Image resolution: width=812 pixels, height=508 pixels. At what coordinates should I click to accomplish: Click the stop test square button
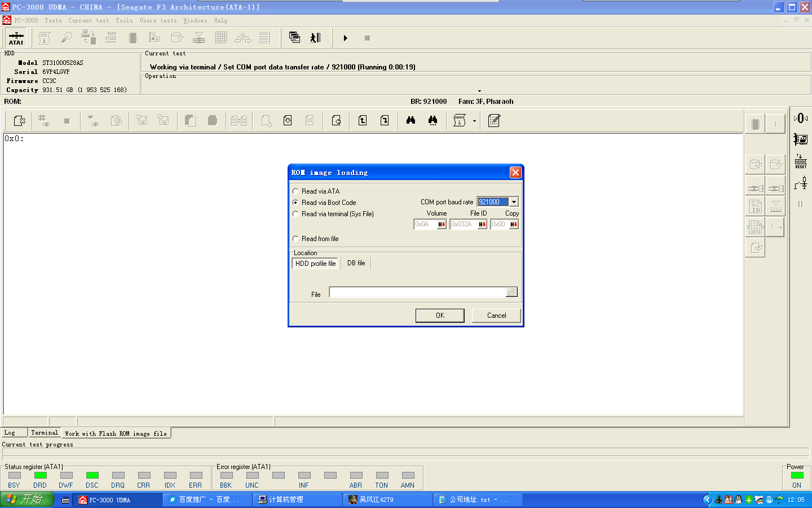pyautogui.click(x=367, y=38)
